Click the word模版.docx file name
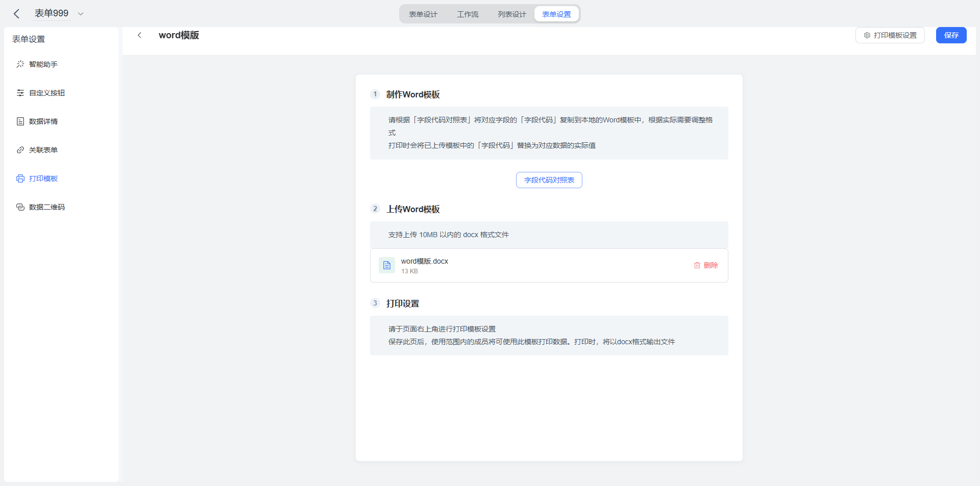Viewport: 980px width, 486px height. pyautogui.click(x=425, y=261)
